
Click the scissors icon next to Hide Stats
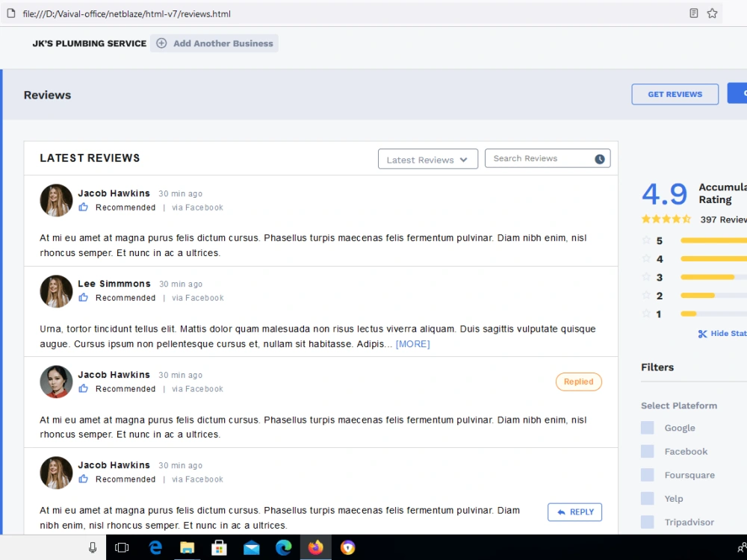click(702, 334)
